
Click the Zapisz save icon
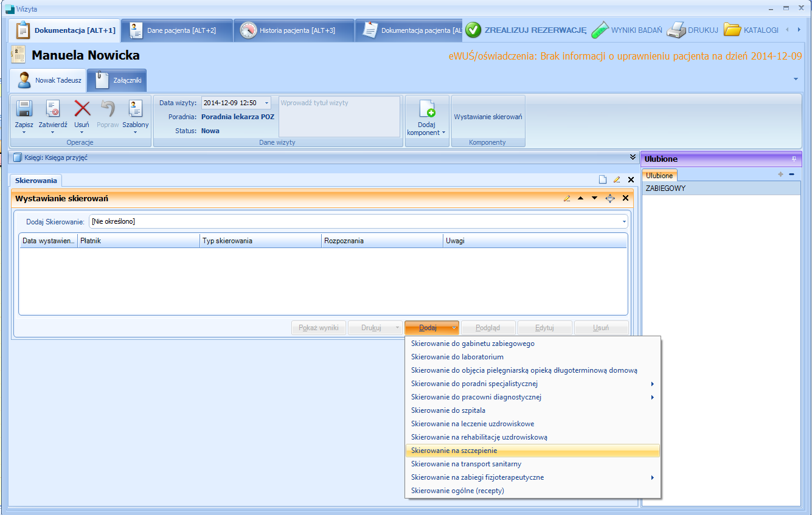coord(24,109)
